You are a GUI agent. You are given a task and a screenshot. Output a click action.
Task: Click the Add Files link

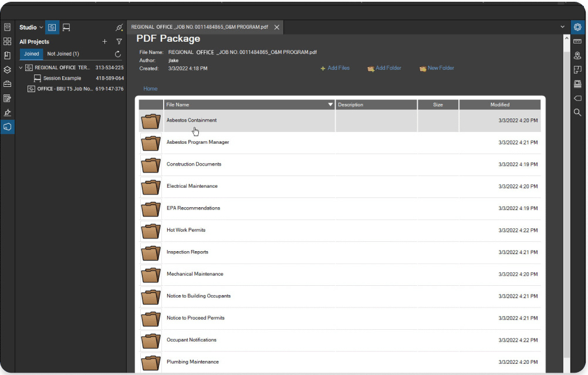(x=334, y=68)
